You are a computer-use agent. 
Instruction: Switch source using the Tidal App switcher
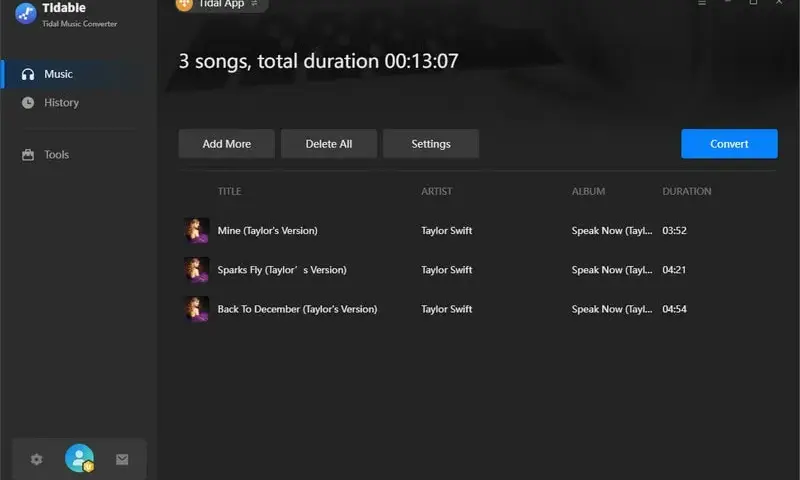pyautogui.click(x=222, y=4)
